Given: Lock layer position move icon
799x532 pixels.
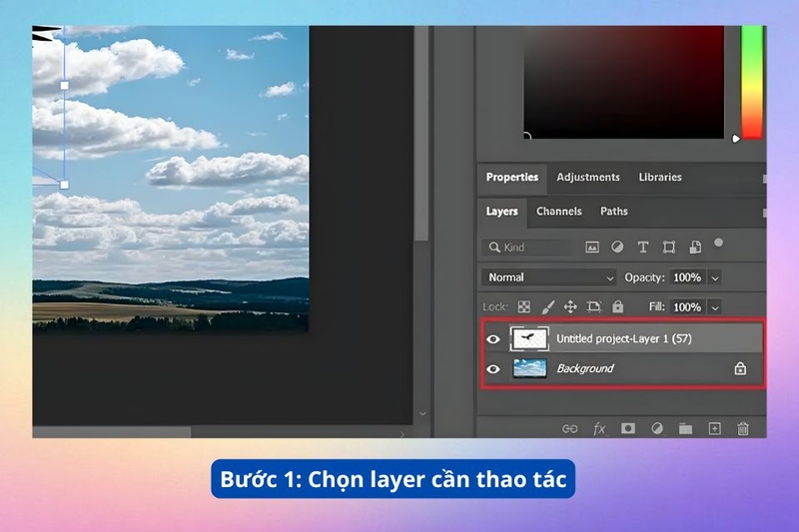Looking at the screenshot, I should (570, 306).
